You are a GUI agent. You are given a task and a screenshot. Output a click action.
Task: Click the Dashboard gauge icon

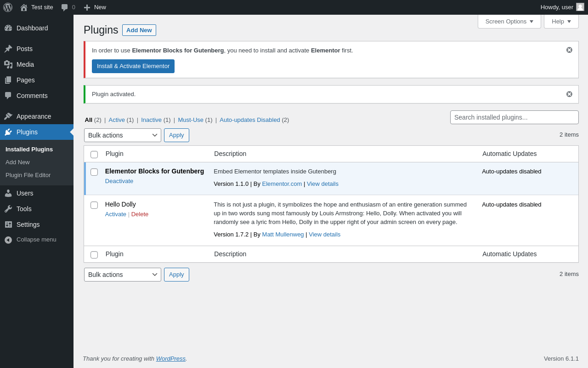(8, 28)
